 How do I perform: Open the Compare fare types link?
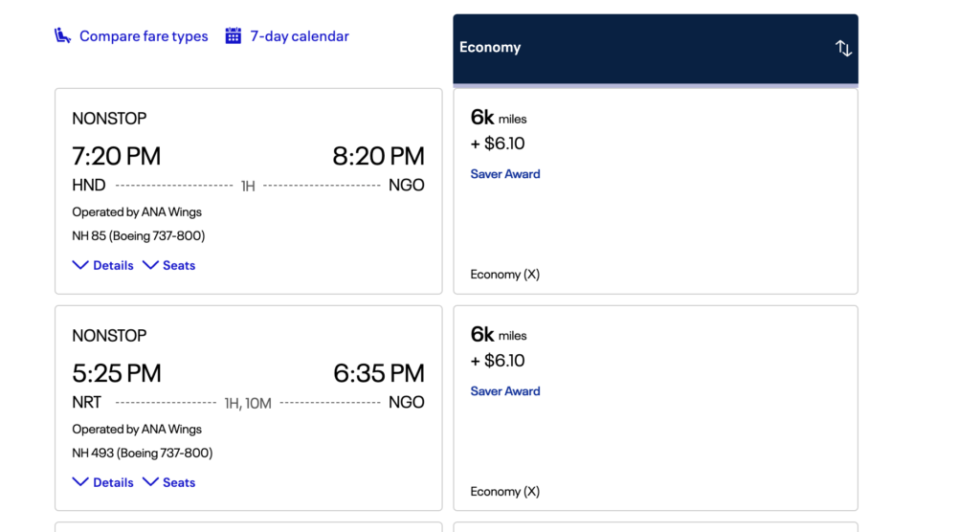tap(144, 36)
